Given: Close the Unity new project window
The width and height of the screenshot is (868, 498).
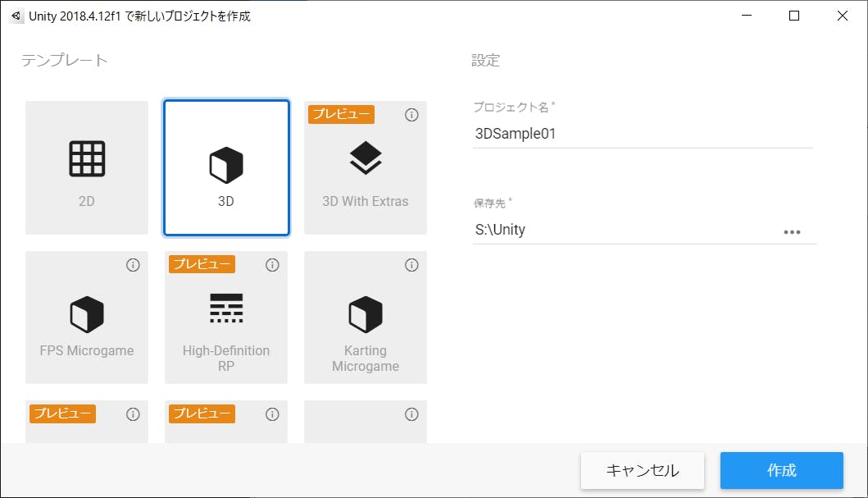Looking at the screenshot, I should tap(842, 16).
